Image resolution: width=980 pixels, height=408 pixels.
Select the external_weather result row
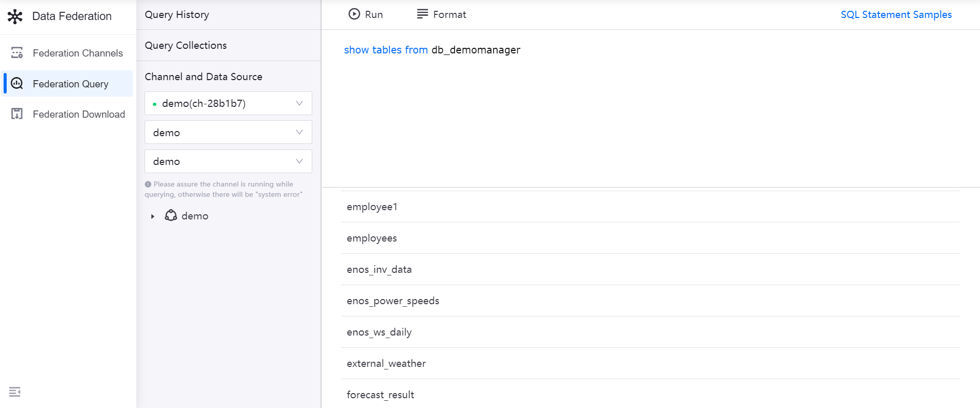coord(386,363)
